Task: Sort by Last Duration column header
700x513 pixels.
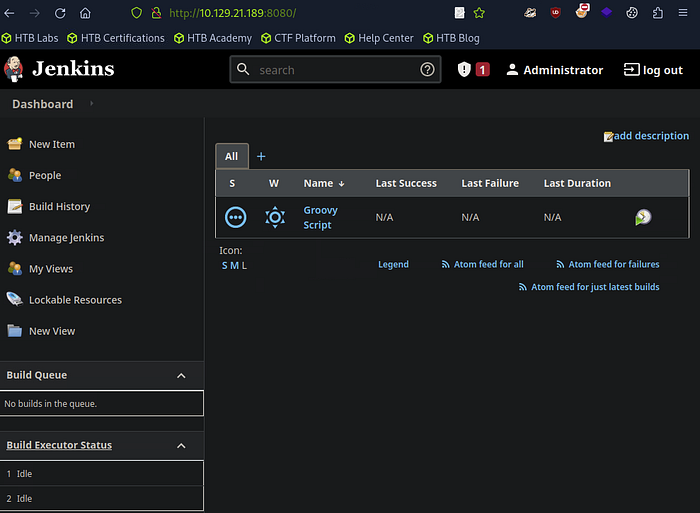Action: coord(577,184)
